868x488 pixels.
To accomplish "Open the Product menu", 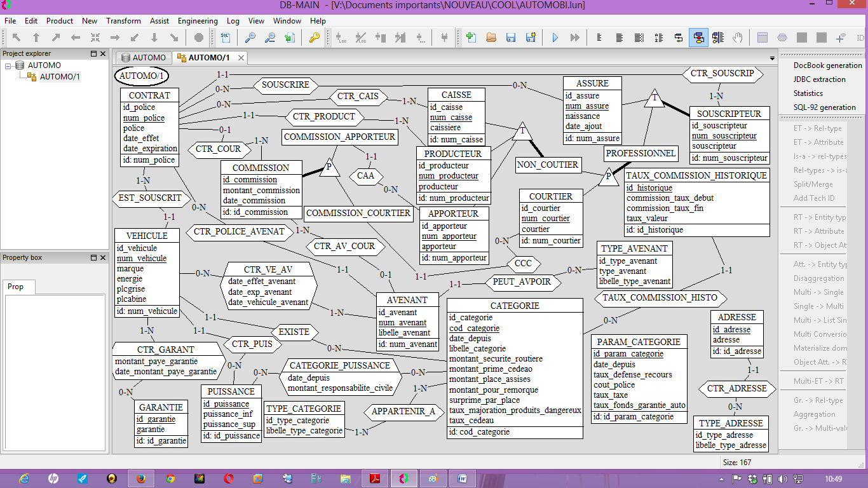I will click(x=60, y=21).
